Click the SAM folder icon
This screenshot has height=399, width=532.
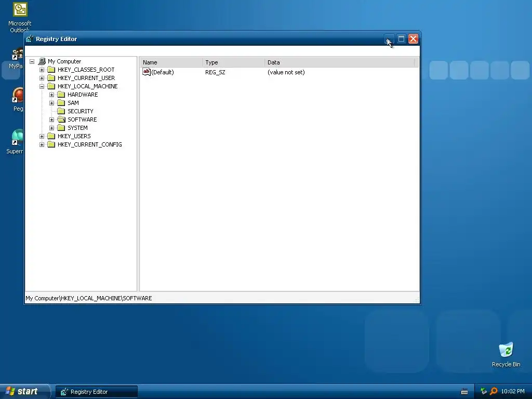point(61,103)
